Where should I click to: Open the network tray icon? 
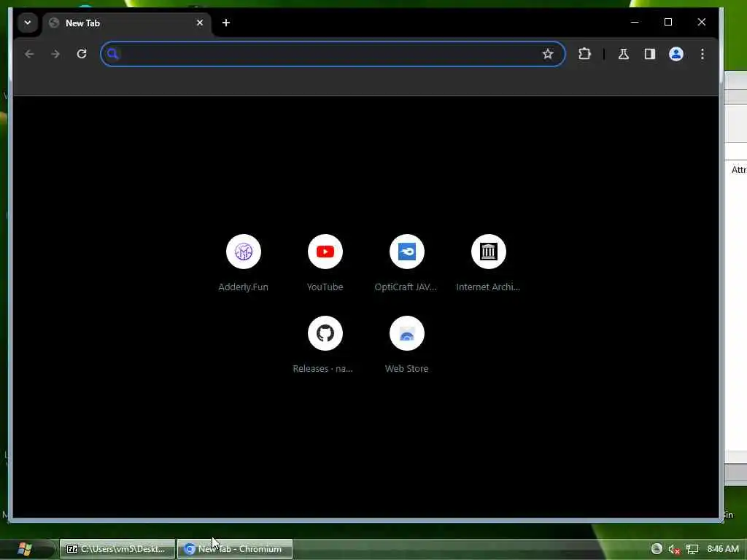tap(692, 550)
